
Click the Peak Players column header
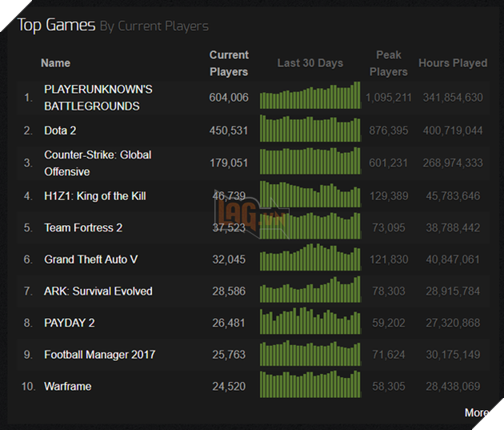pyautogui.click(x=388, y=63)
